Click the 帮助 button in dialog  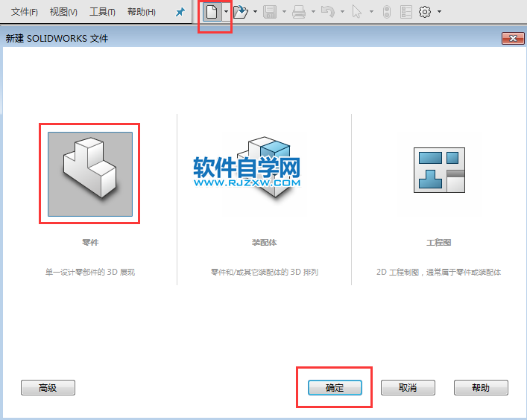[x=481, y=388]
